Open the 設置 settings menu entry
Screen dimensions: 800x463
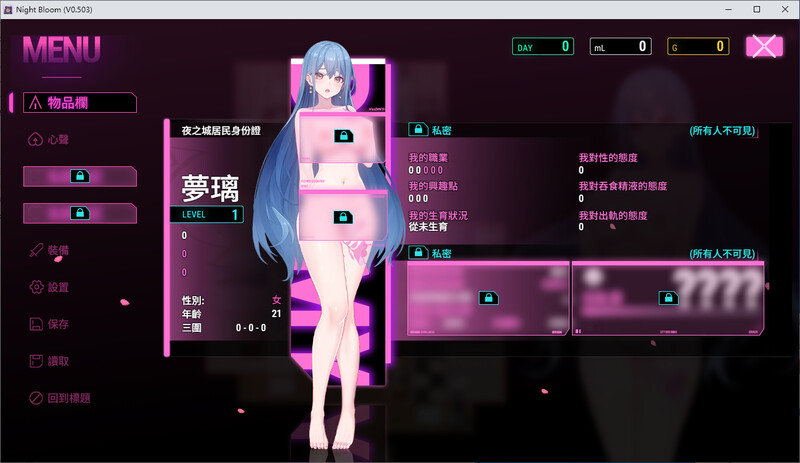click(48, 287)
